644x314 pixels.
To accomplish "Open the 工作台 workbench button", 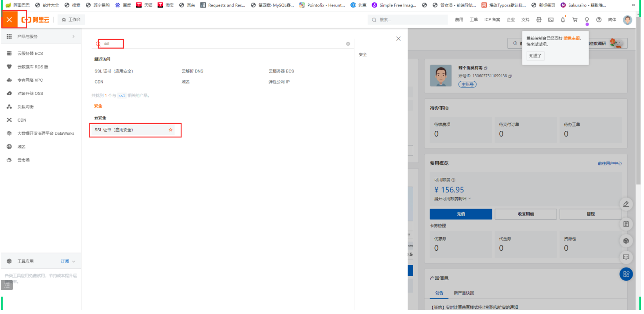I will (72, 20).
